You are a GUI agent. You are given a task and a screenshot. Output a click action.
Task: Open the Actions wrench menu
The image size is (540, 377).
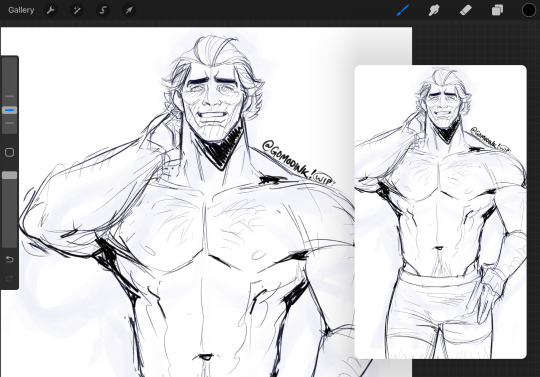point(51,10)
